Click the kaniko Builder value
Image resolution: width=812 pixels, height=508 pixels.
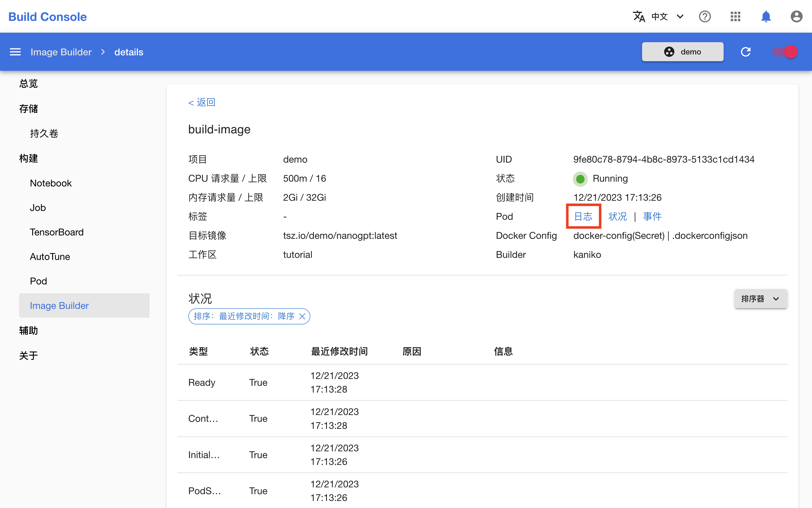(x=587, y=255)
